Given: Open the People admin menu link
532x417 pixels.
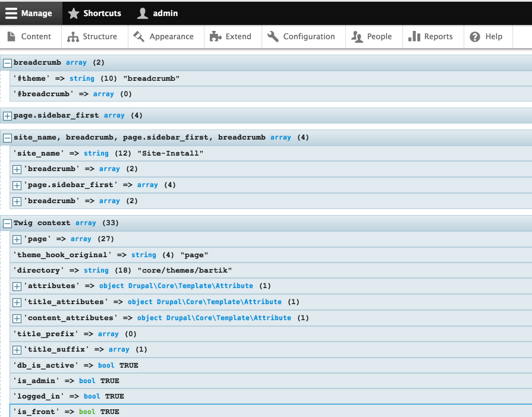Looking at the screenshot, I should [x=374, y=37].
